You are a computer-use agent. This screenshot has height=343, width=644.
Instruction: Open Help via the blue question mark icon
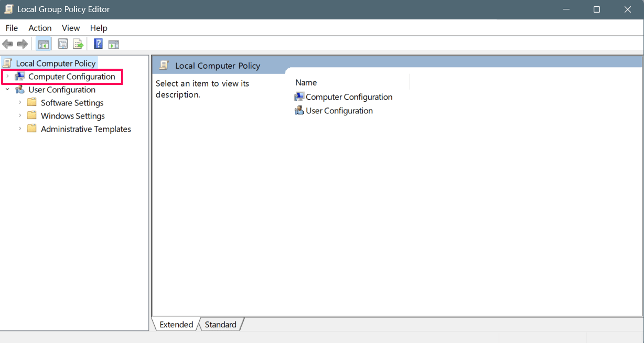pos(98,44)
